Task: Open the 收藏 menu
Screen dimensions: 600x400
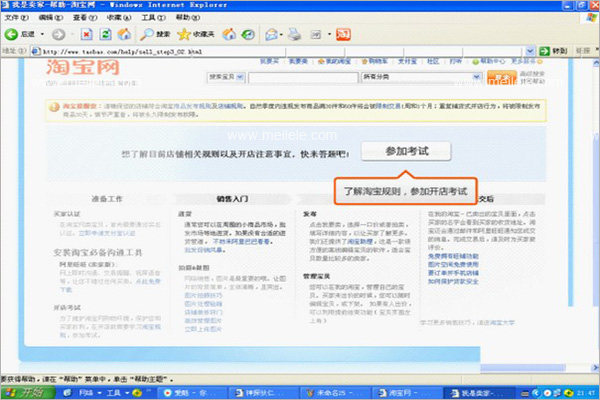Action: 119,18
